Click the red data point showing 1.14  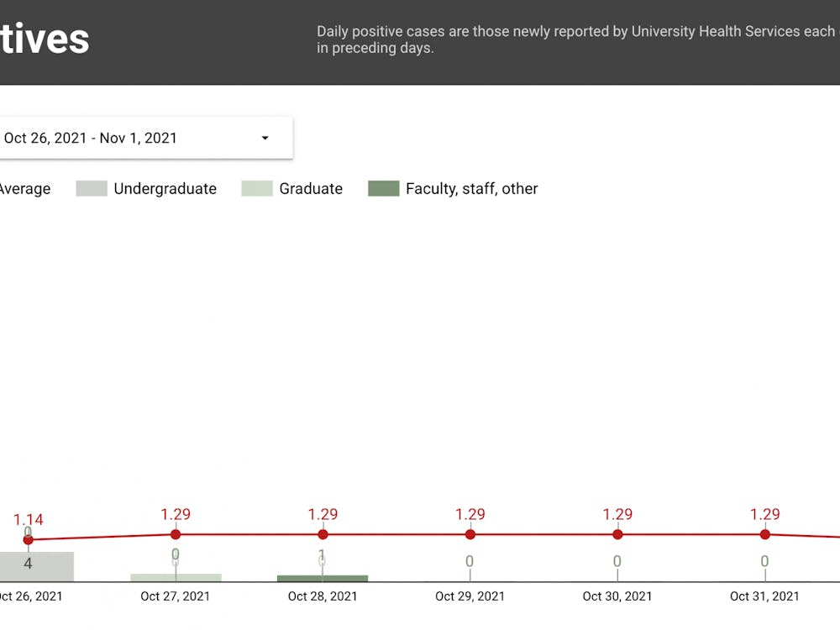[28, 540]
